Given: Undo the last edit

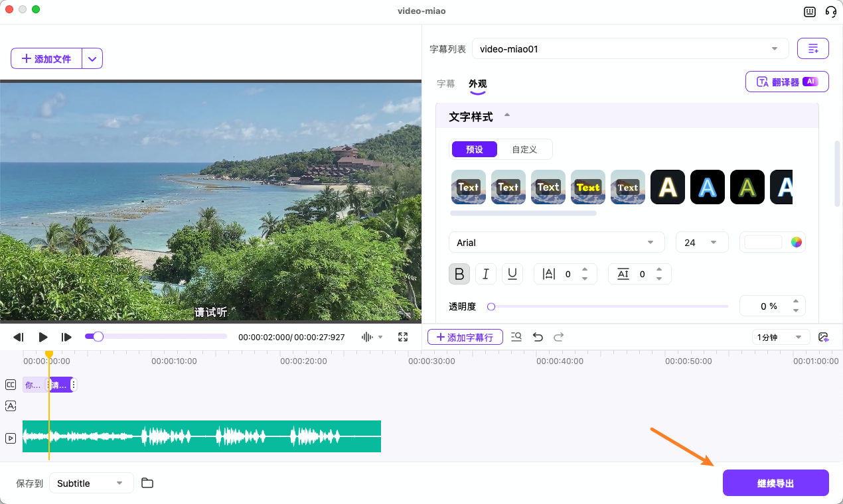Looking at the screenshot, I should click(x=538, y=337).
